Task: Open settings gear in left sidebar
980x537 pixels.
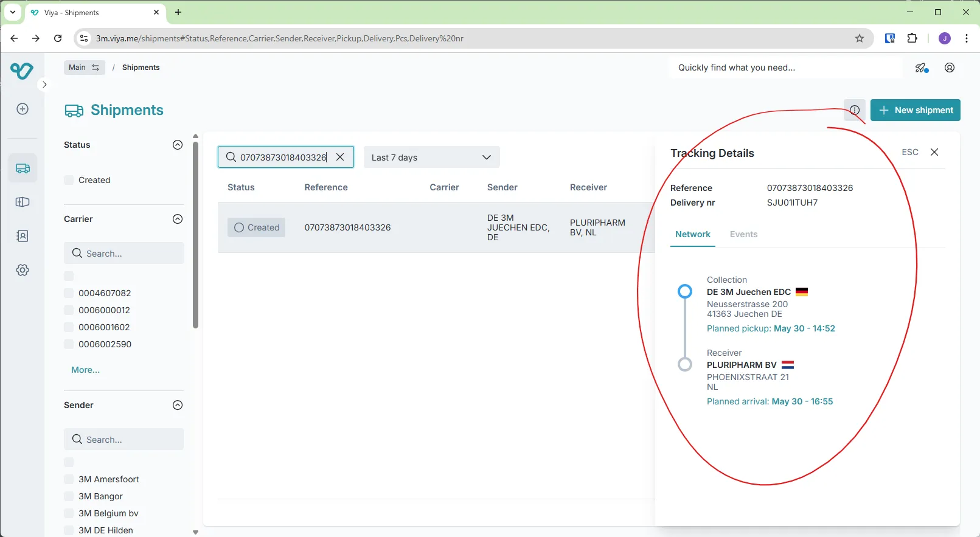Action: (x=23, y=270)
